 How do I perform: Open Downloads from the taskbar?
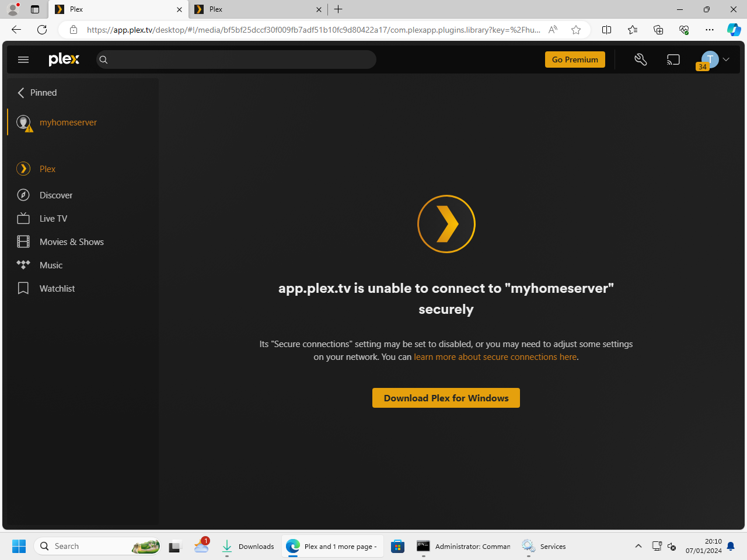click(x=248, y=547)
